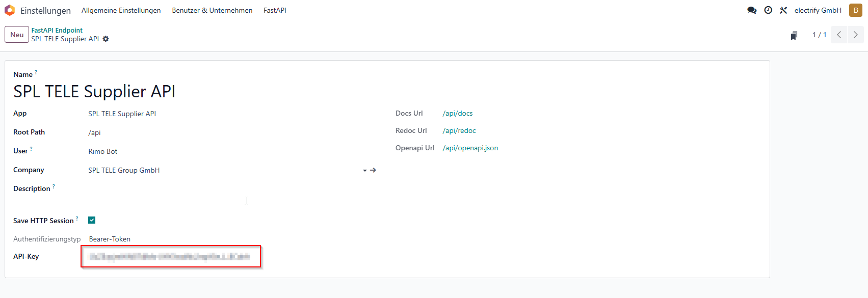Click the User field Rimo Bot
Viewport: 868px width, 298px height.
(102, 151)
